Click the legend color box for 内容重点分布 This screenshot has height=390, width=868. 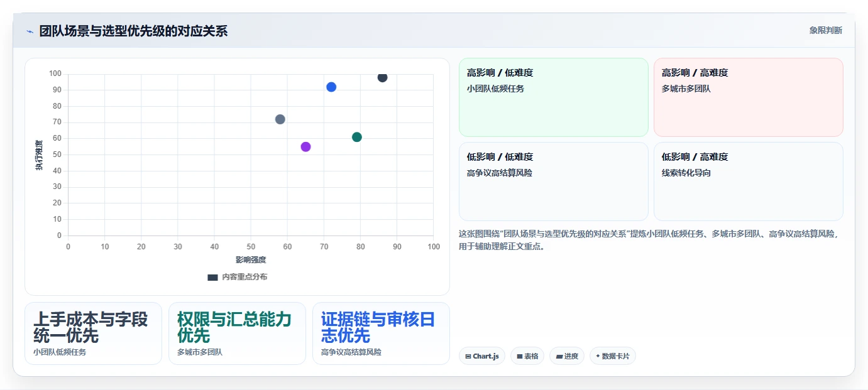(212, 277)
